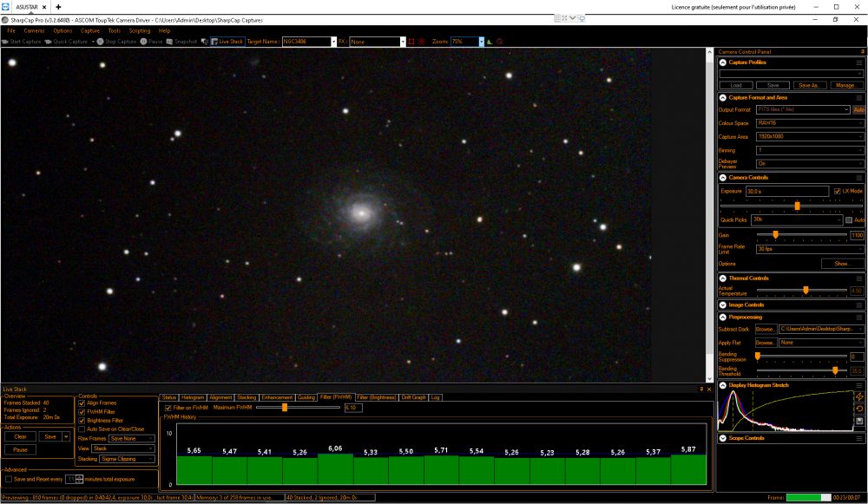Viewport: 868px width, 504px height.
Task: Toggle the Align Frames checkbox
Action: tap(82, 403)
